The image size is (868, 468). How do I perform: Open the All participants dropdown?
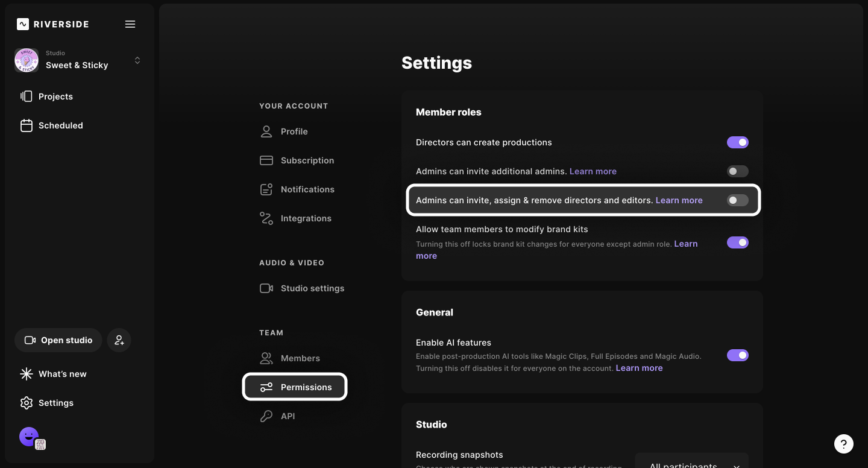click(x=692, y=463)
